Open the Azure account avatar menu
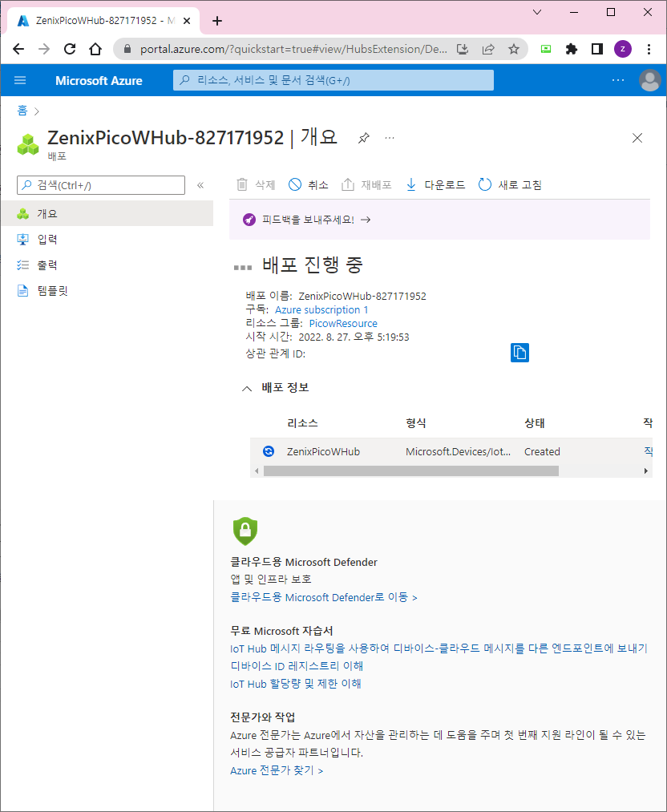This screenshot has width=667, height=812. point(649,80)
